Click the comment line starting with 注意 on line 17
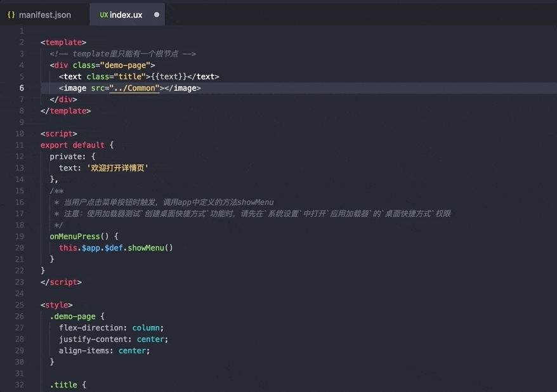Image resolution: width=557 pixels, height=392 pixels. click(252, 214)
